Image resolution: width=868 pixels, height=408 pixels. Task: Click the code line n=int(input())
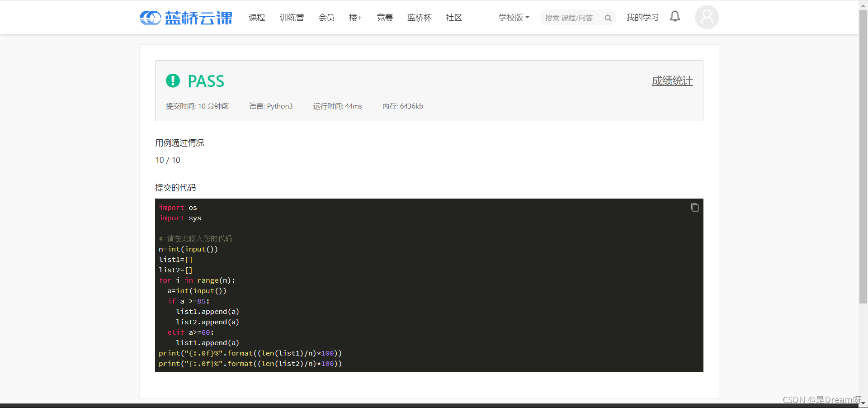188,249
